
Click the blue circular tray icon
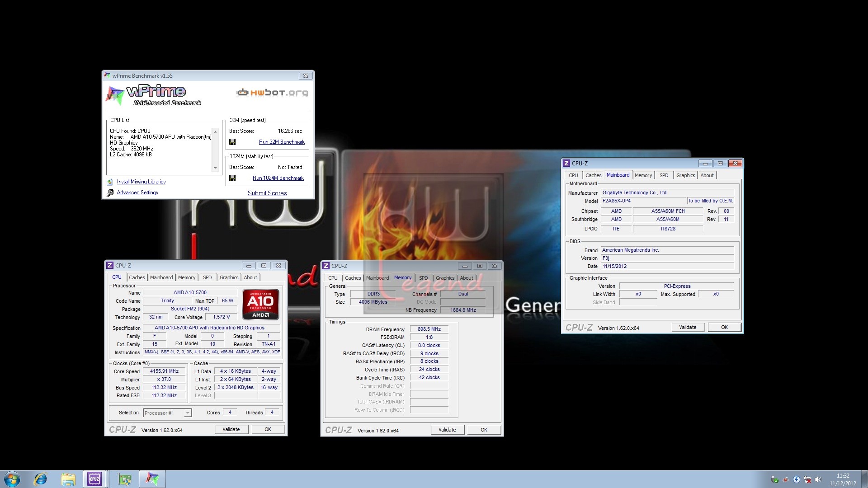[797, 479]
